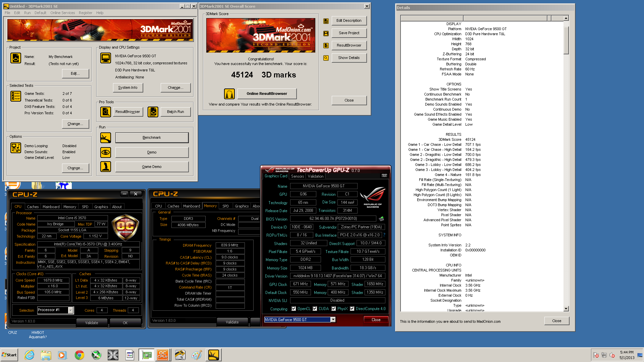Click the Batch Run button
Screen dimensions: 644x362
coord(176,112)
